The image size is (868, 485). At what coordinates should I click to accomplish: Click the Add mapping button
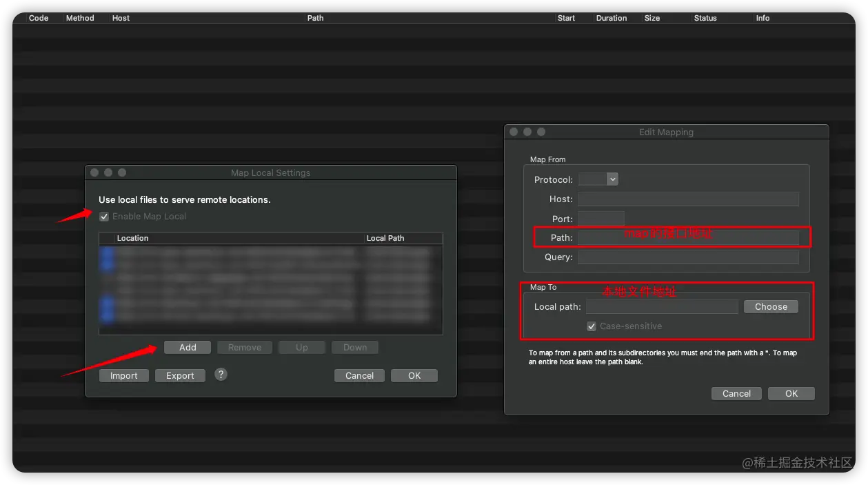[x=188, y=348]
